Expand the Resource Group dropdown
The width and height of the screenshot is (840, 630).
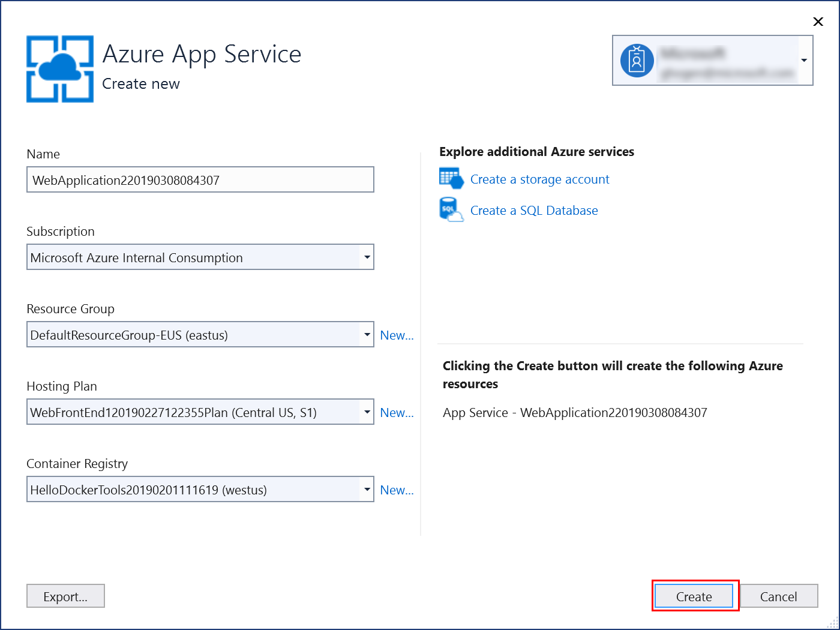[x=367, y=334]
